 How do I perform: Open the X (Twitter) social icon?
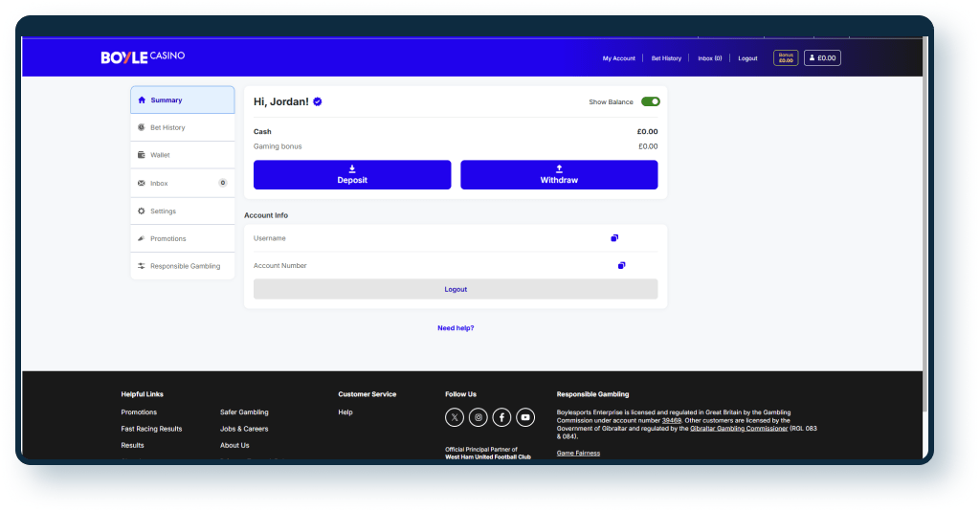(x=455, y=417)
